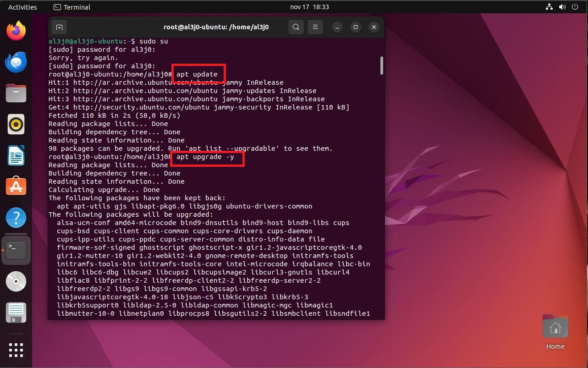Click the jammy-security InRelease line
The height and width of the screenshot is (368, 588).
click(199, 107)
